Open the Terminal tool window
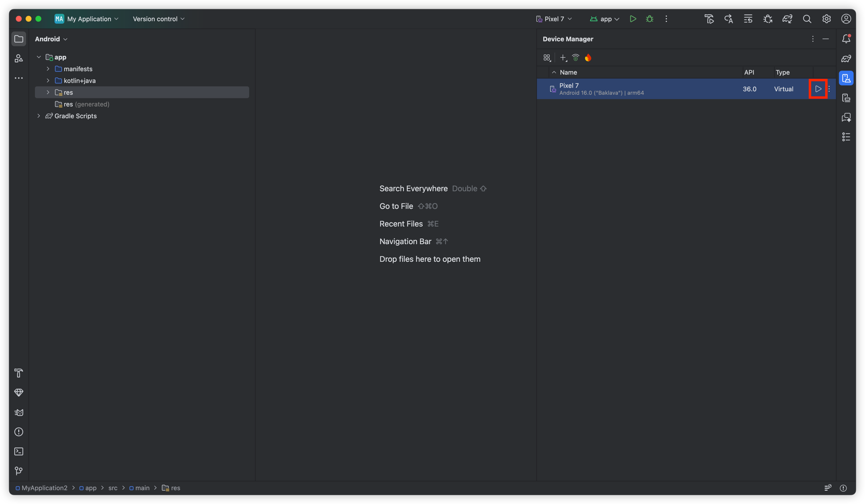 pos(19,452)
